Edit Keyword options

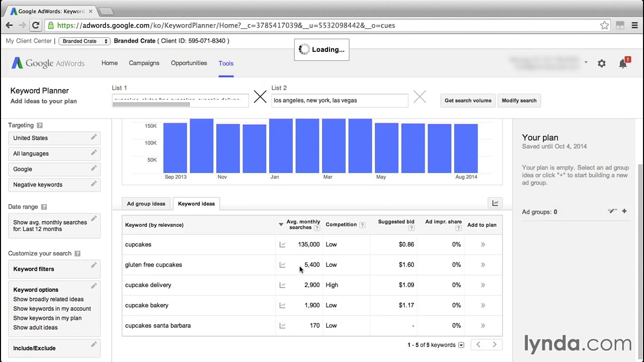pos(94,286)
